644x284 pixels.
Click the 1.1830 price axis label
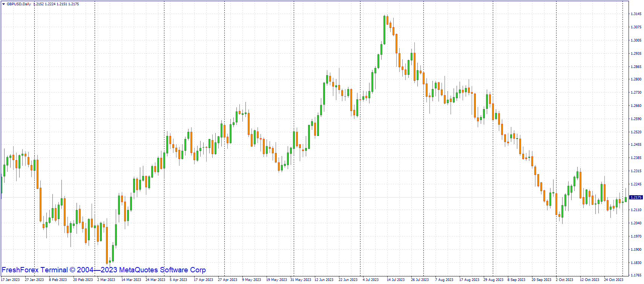[x=636, y=263]
